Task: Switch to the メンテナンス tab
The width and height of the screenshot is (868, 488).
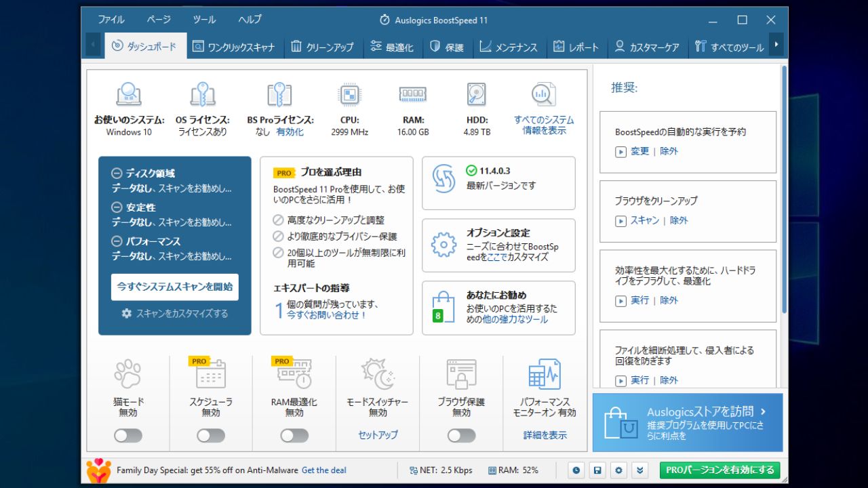Action: pyautogui.click(x=509, y=47)
